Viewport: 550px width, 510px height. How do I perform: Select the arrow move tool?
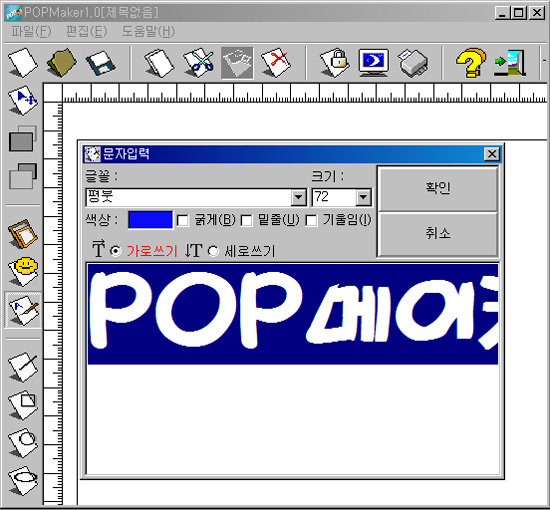23,101
